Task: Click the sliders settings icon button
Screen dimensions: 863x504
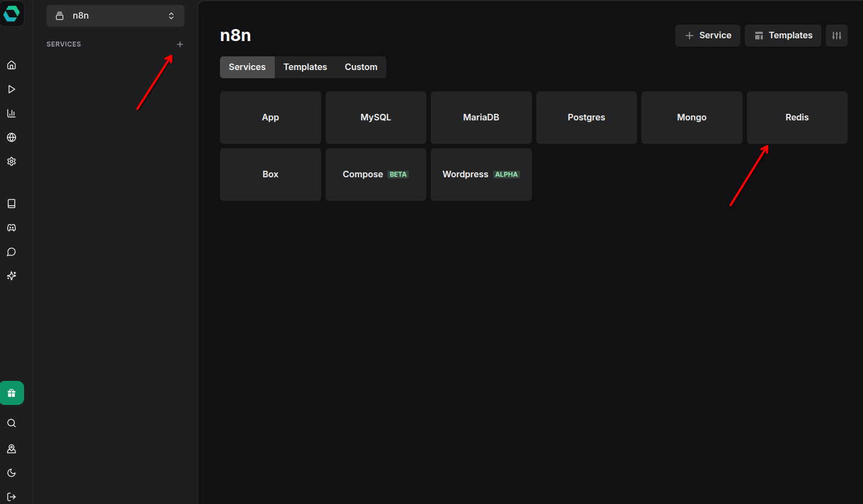Action: pyautogui.click(x=837, y=36)
